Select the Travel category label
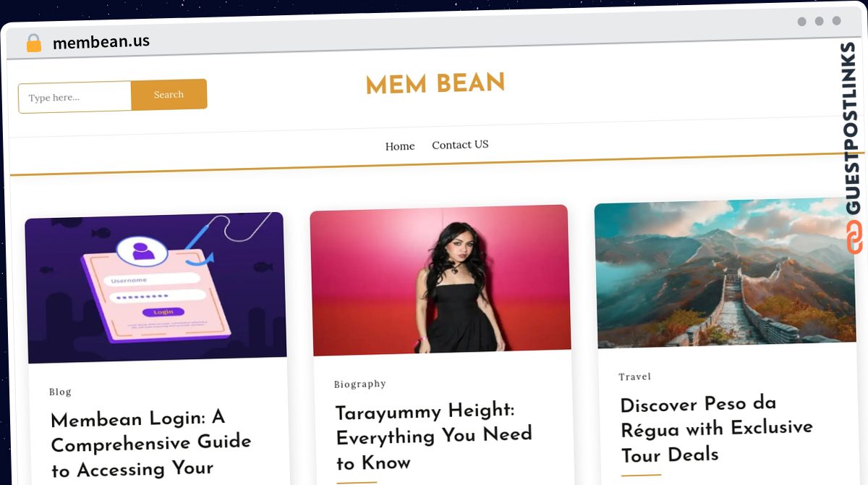 (x=635, y=377)
